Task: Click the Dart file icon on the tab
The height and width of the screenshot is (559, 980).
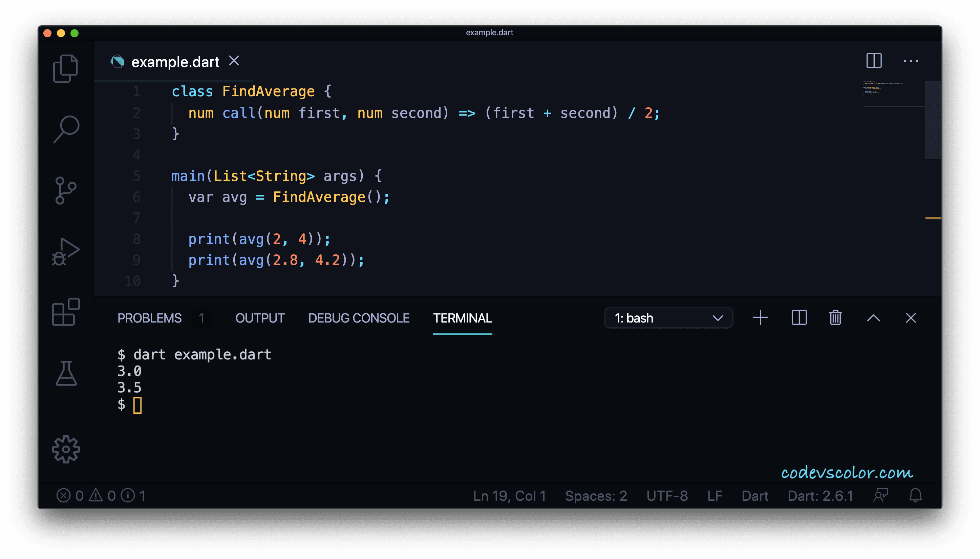Action: pos(118,61)
